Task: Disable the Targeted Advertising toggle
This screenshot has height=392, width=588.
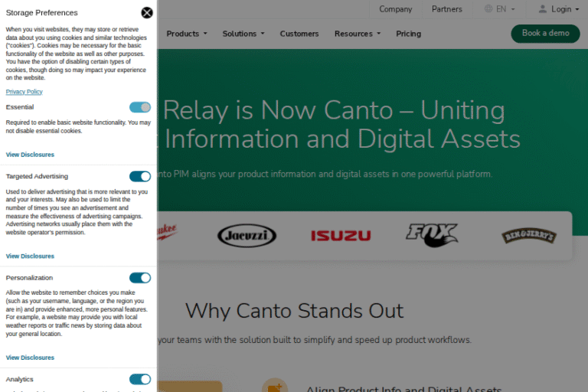Action: pyautogui.click(x=140, y=176)
